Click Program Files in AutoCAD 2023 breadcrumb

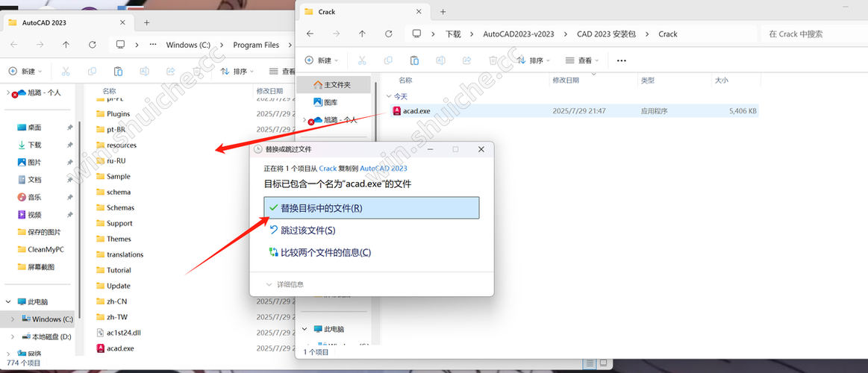coord(256,45)
